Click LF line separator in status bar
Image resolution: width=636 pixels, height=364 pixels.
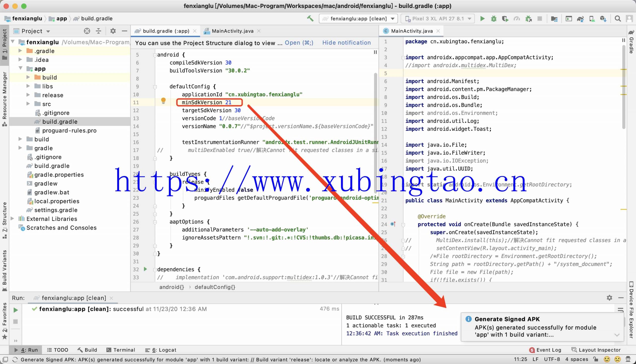pyautogui.click(x=535, y=359)
